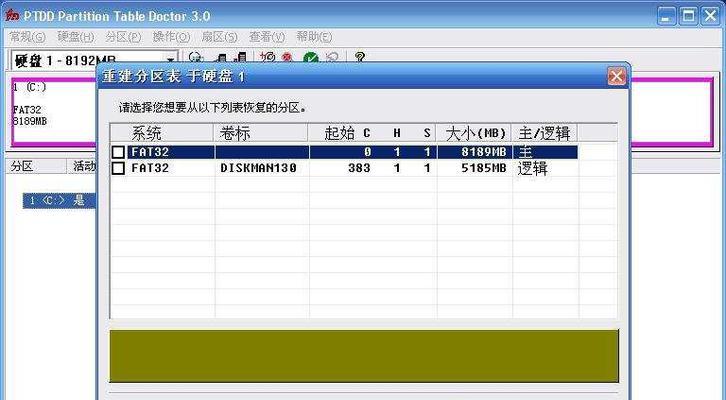Open the 分区(P) menu
The height and width of the screenshot is (400, 726).
[x=123, y=37]
